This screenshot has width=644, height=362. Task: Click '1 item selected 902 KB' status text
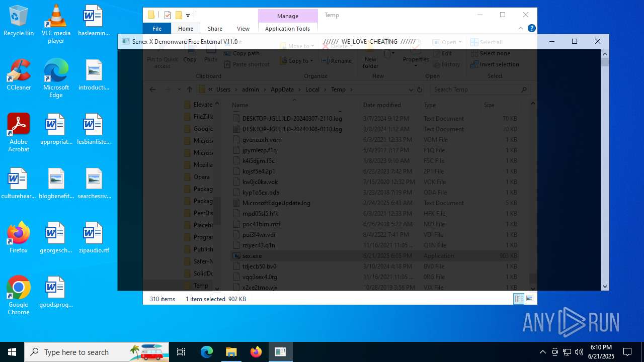tap(216, 299)
